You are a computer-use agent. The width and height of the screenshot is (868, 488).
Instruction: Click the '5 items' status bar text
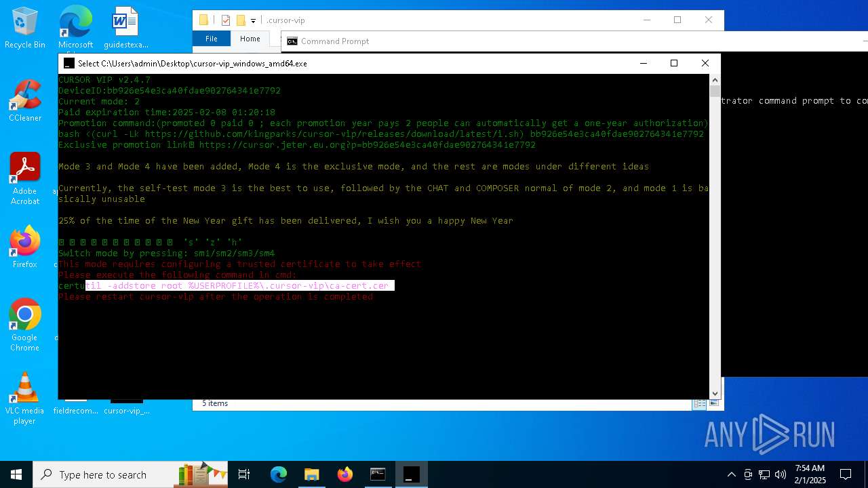[x=214, y=403]
